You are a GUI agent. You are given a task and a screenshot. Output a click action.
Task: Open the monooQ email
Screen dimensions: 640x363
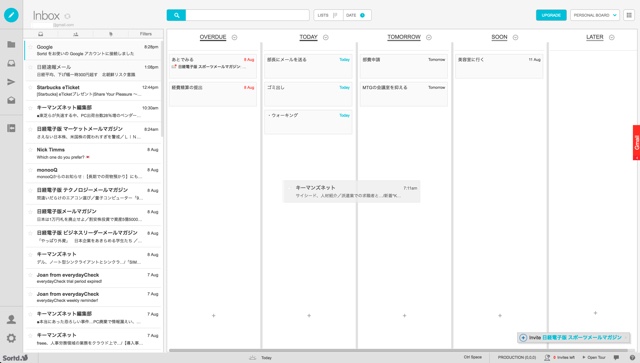tap(93, 174)
